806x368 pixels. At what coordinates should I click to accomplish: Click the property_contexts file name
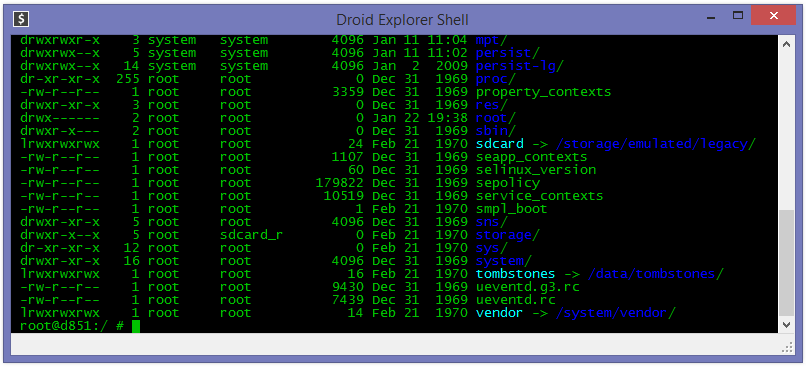(x=543, y=92)
